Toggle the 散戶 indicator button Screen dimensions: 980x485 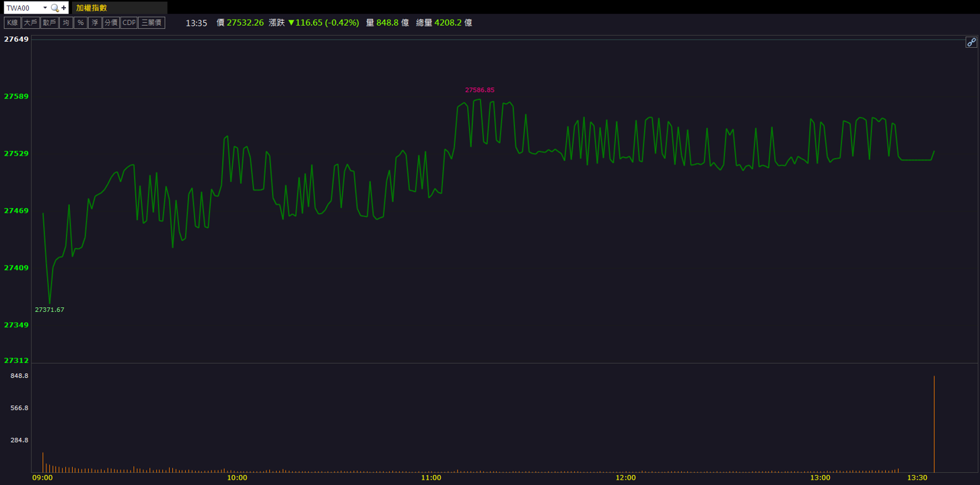point(49,23)
